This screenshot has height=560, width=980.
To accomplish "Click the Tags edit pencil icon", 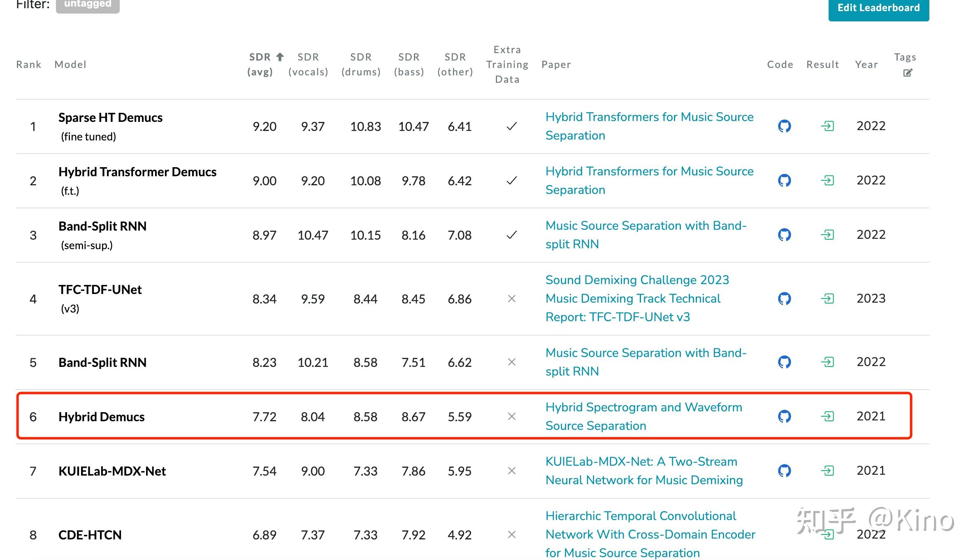I will coord(908,73).
